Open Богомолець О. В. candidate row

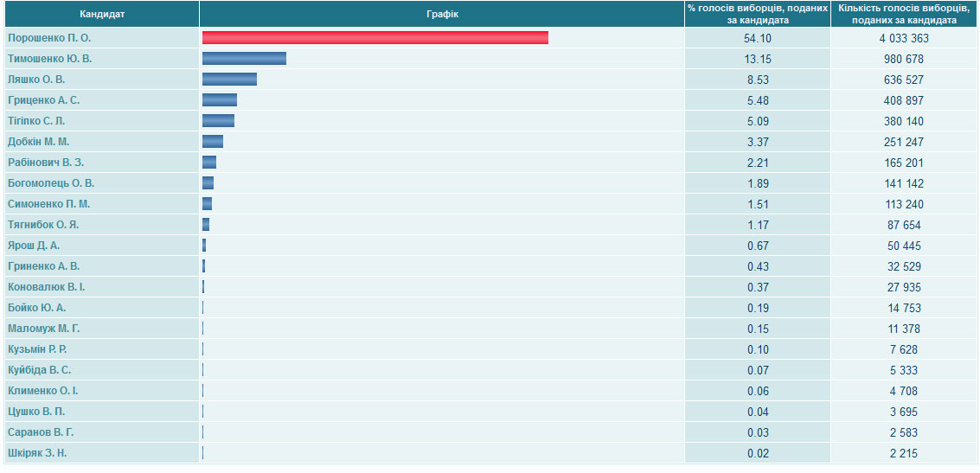tap(51, 183)
